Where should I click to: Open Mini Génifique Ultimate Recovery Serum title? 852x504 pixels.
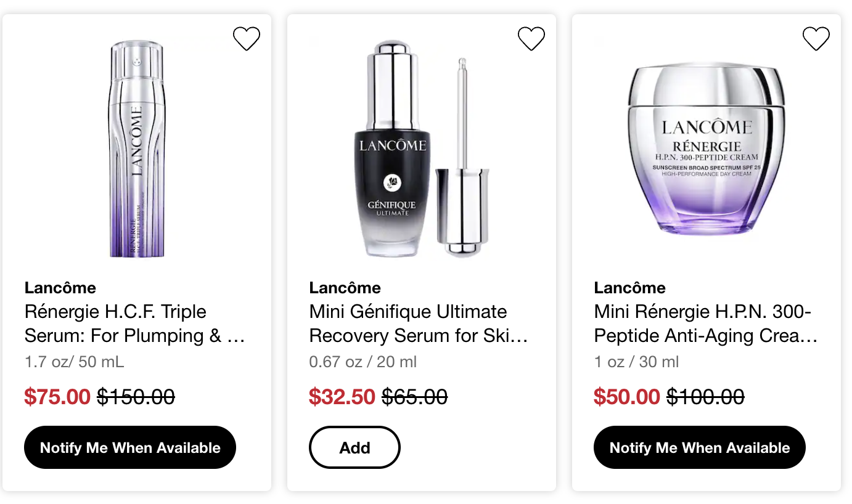click(x=419, y=323)
